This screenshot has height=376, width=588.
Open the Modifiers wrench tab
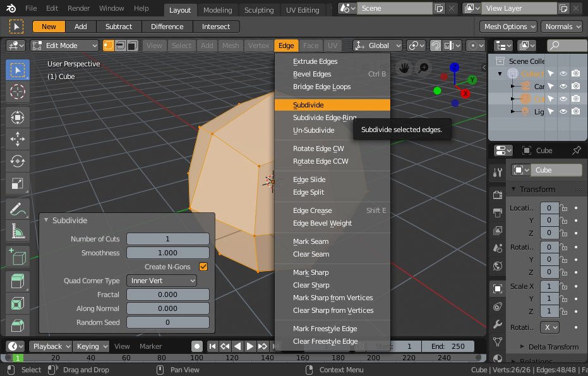[498, 324]
